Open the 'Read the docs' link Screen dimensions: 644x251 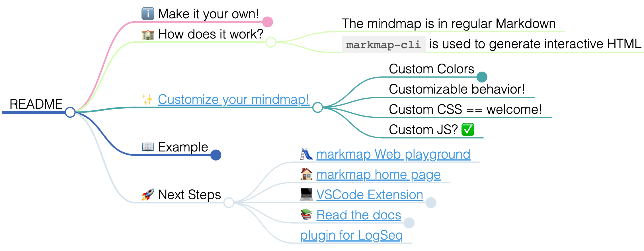click(x=359, y=215)
